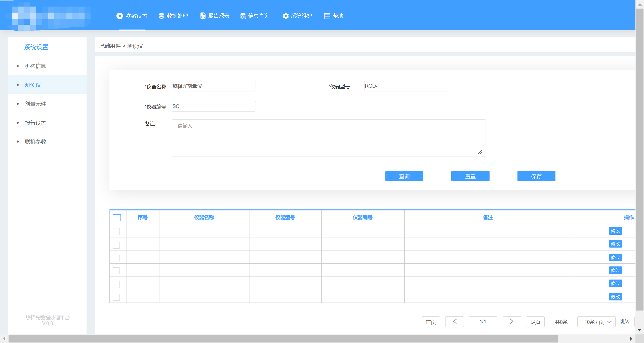
Task: Open the 10条/页 page size dropdown
Action: pyautogui.click(x=596, y=322)
